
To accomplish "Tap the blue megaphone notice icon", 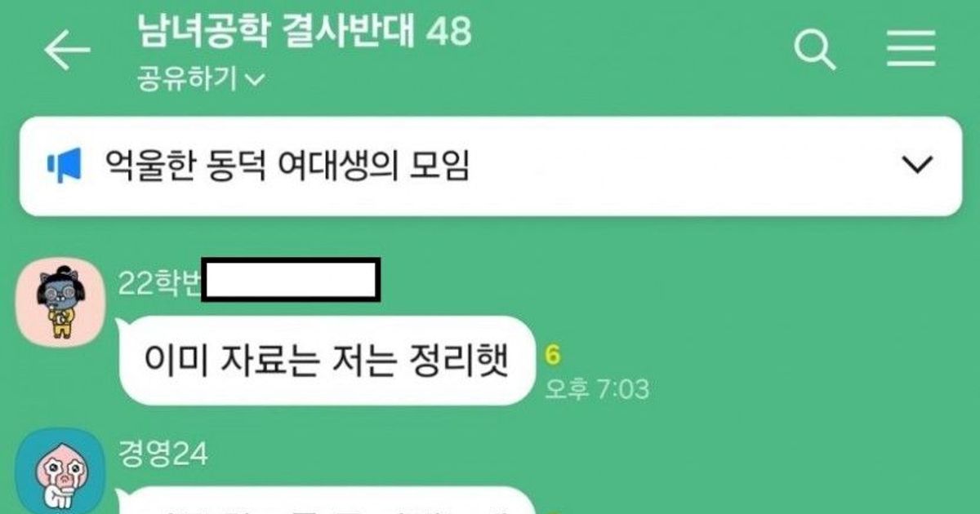I will [x=64, y=166].
